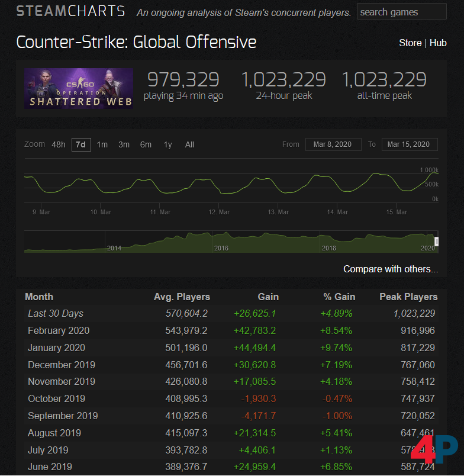
Task: Open the Store link
Action: [410, 43]
